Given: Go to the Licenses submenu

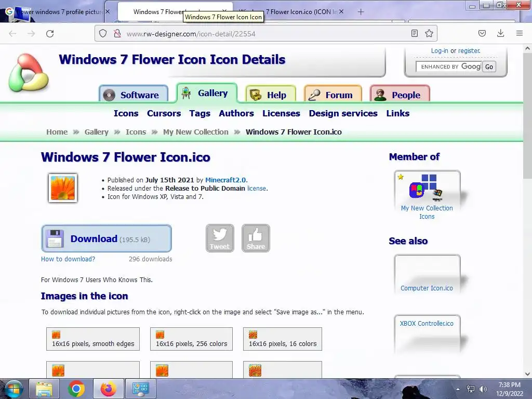Looking at the screenshot, I should coord(281,113).
